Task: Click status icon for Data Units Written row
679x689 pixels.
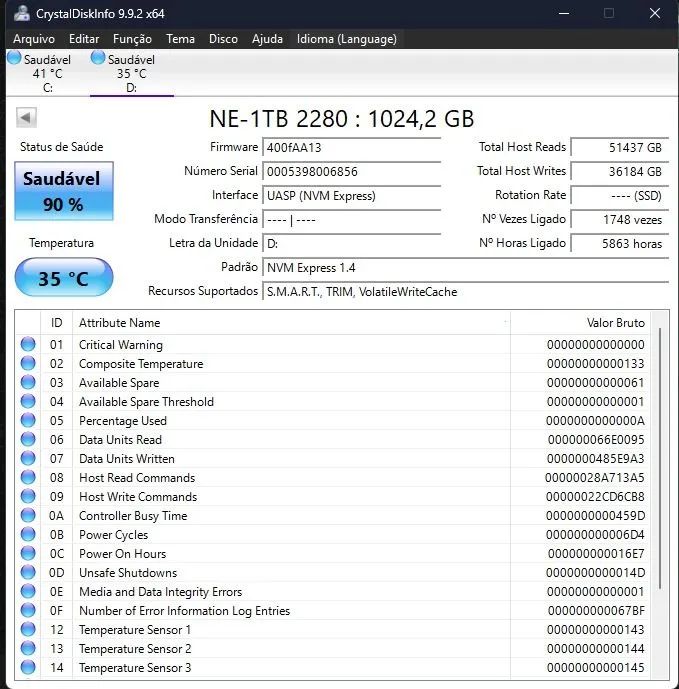Action: tap(28, 458)
